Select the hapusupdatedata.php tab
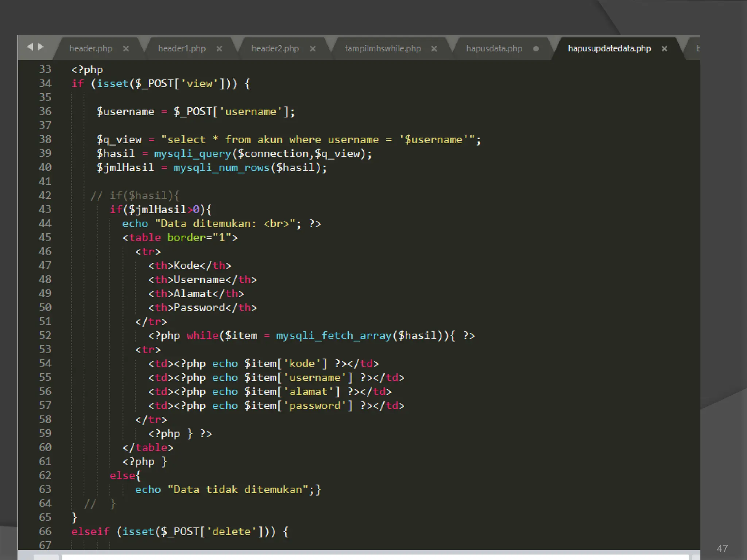 [609, 48]
